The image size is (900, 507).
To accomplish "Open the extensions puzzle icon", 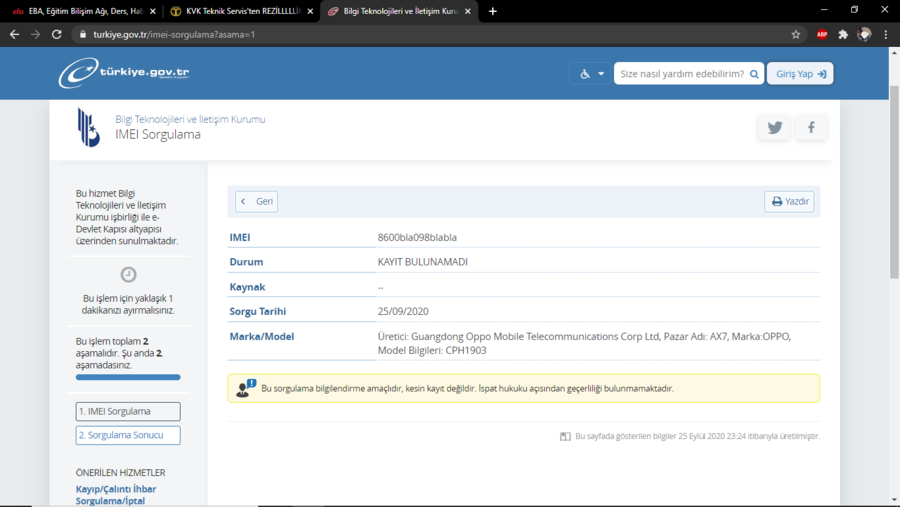I will coord(843,34).
